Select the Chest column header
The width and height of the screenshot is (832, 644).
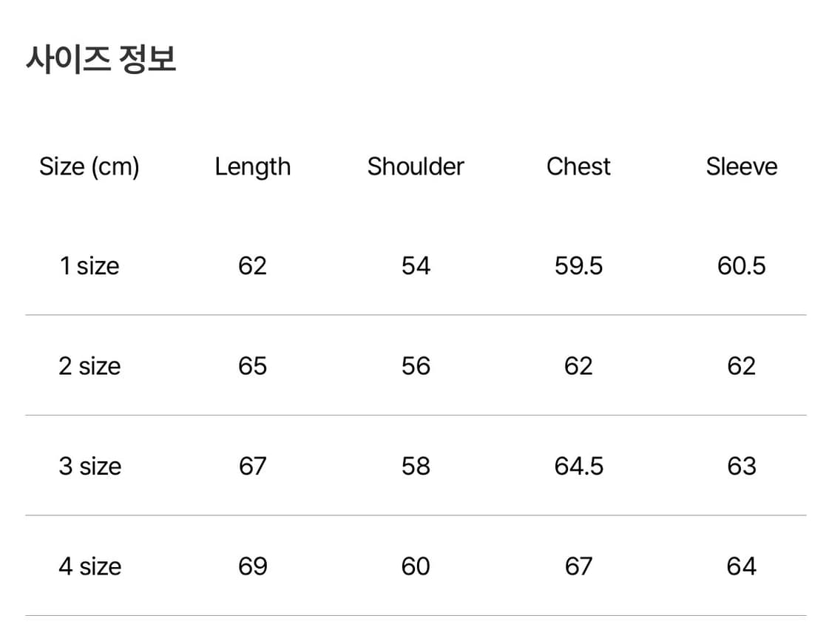coord(578,167)
